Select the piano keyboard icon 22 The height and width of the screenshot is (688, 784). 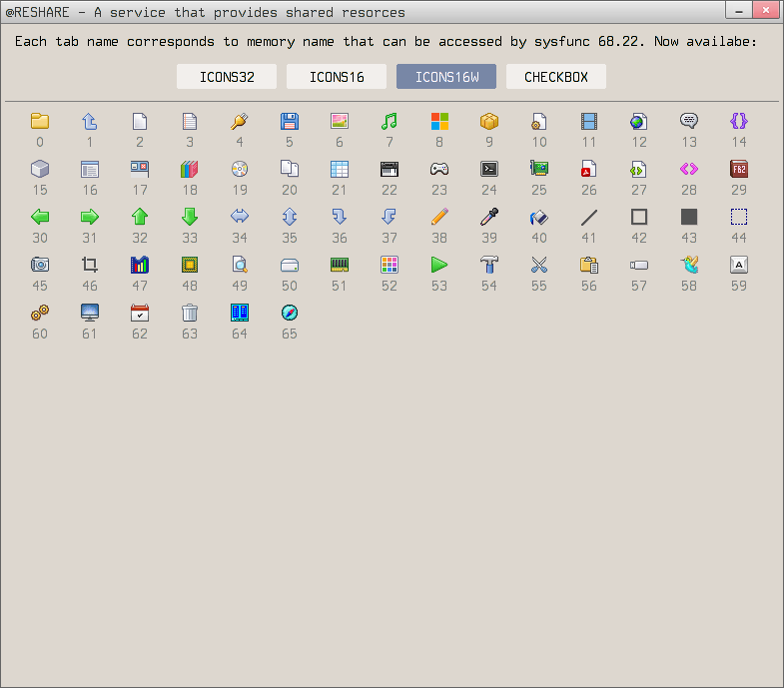[390, 169]
